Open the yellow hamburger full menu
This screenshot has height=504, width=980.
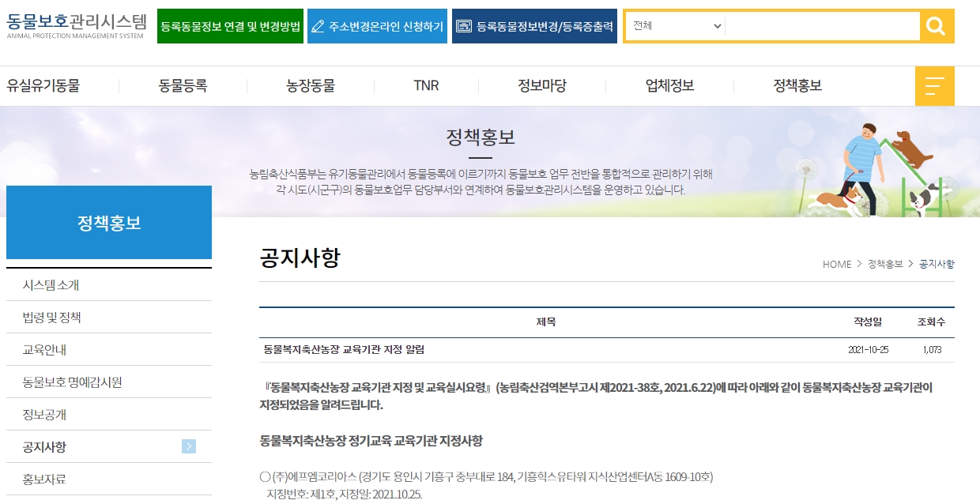(934, 86)
